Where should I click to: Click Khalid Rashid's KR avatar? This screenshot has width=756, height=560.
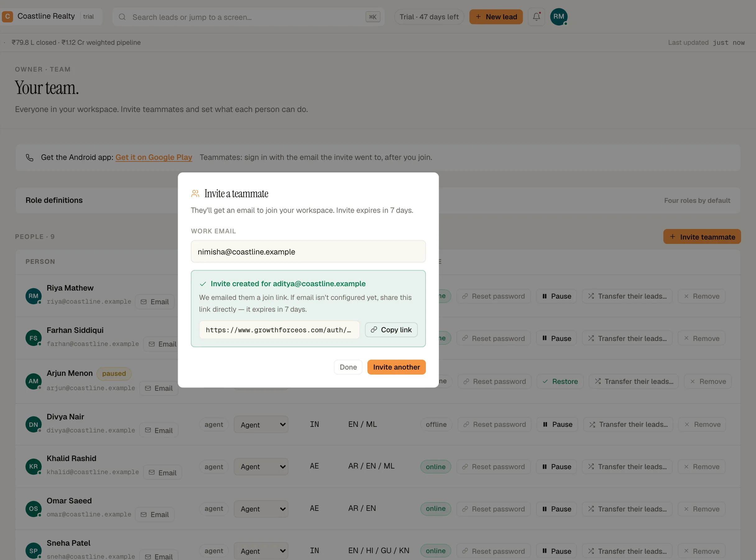(34, 466)
